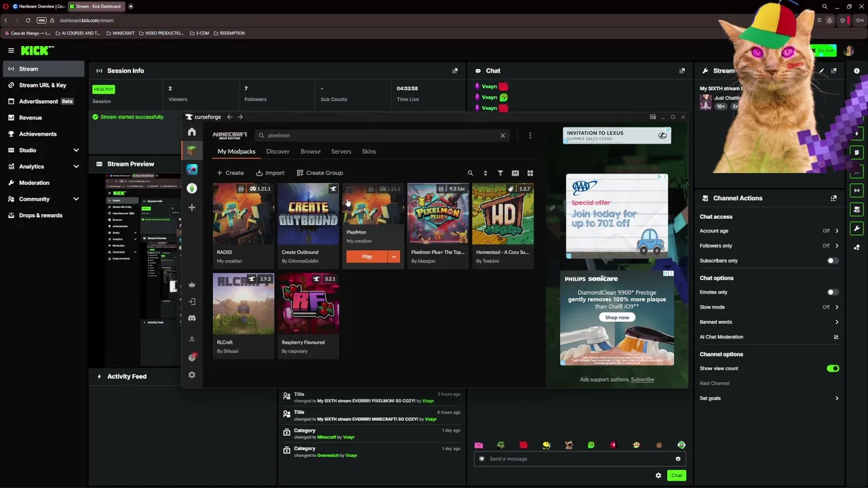Open CurseForge home icon in sidebar
The image size is (868, 488).
(x=192, y=132)
